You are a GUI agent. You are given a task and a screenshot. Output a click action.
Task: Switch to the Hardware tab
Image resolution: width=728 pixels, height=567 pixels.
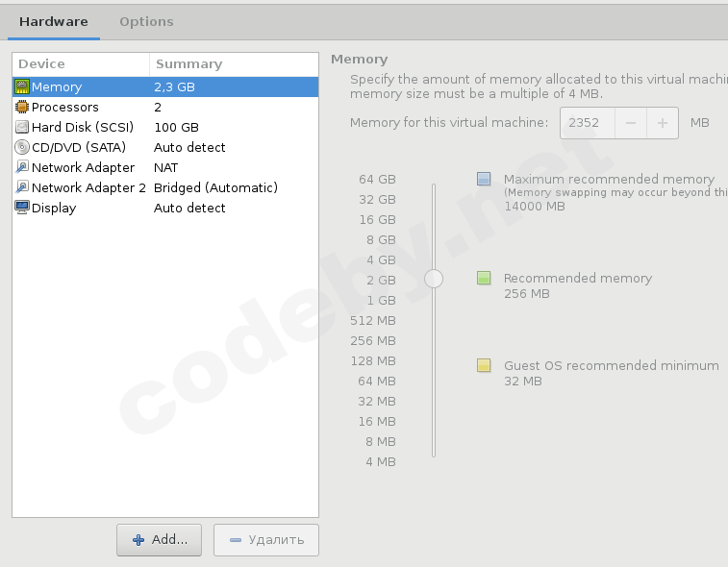(54, 22)
